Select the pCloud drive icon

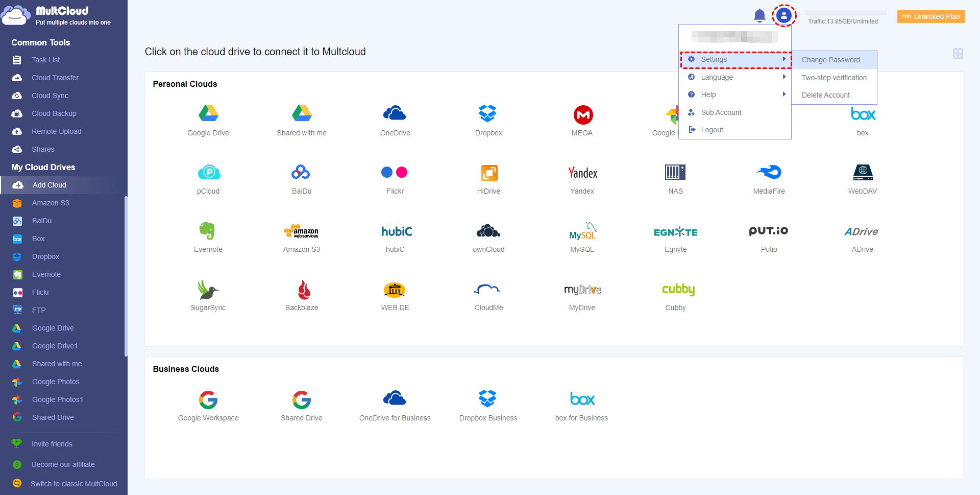pyautogui.click(x=208, y=172)
